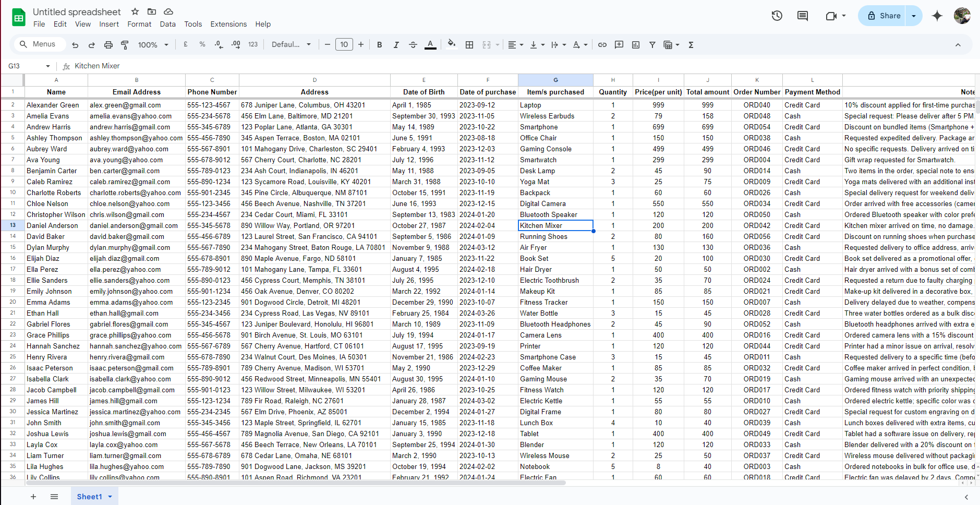
Task: Increase decimal places
Action: tap(236, 45)
